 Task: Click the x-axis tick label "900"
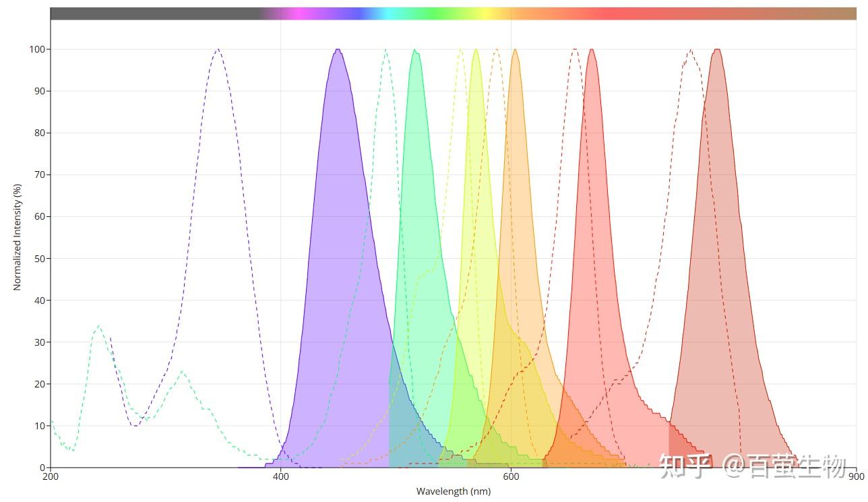coord(856,476)
